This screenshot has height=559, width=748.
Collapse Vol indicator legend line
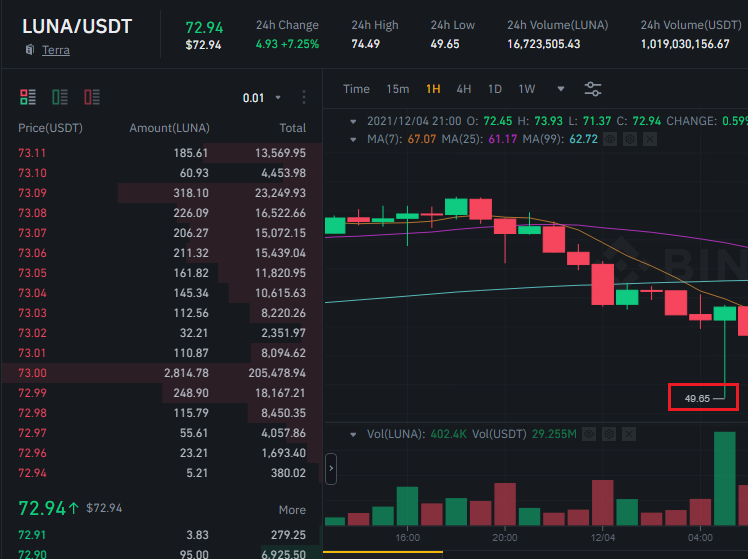(353, 435)
